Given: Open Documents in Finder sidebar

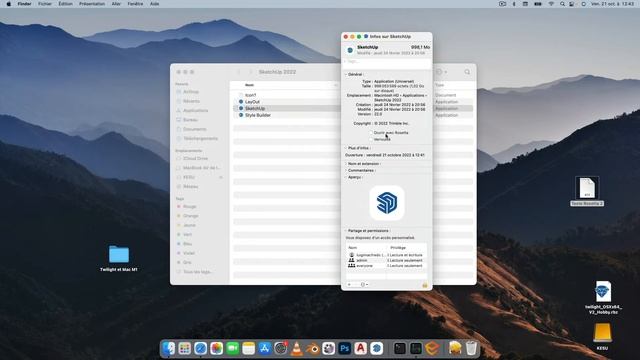Looking at the screenshot, I should pos(194,129).
